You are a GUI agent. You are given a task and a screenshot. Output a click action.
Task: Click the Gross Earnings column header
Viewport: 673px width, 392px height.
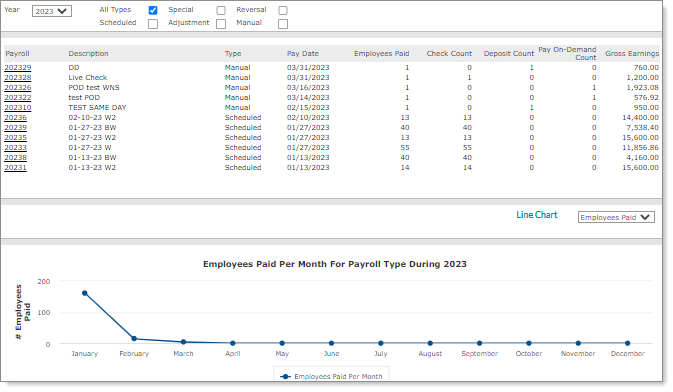(x=632, y=54)
